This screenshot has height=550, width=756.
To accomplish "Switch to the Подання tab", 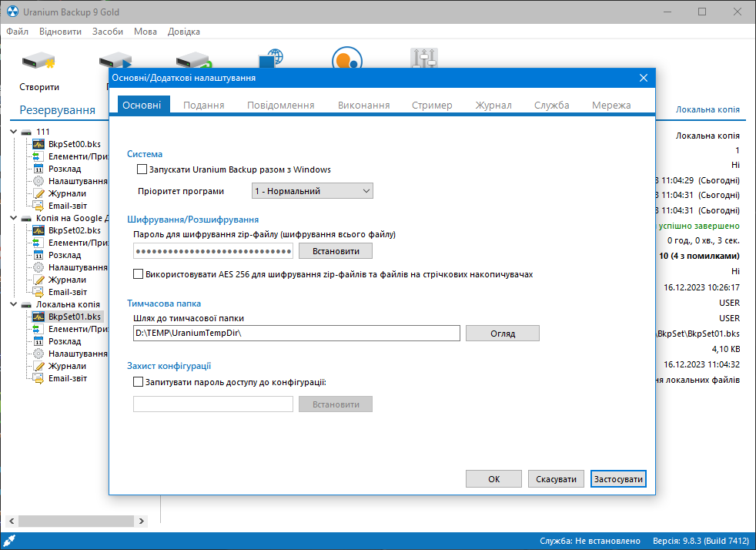I will (203, 106).
